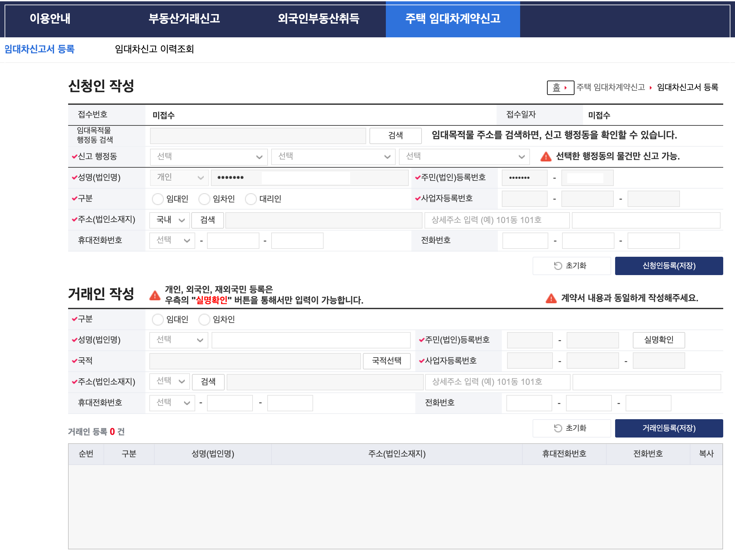Image resolution: width=735 pixels, height=560 pixels.
Task: Click the 거래인등록(저장) button
Action: pyautogui.click(x=668, y=428)
